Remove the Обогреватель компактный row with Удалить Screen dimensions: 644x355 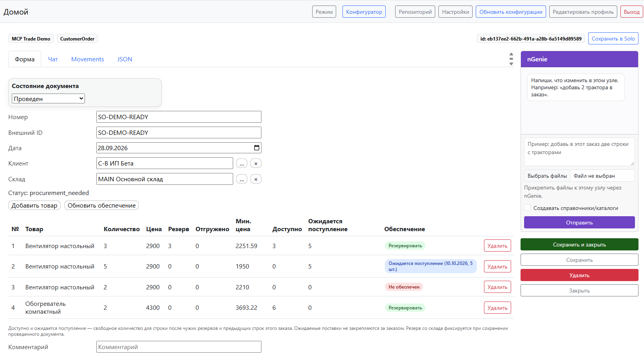[x=497, y=308]
